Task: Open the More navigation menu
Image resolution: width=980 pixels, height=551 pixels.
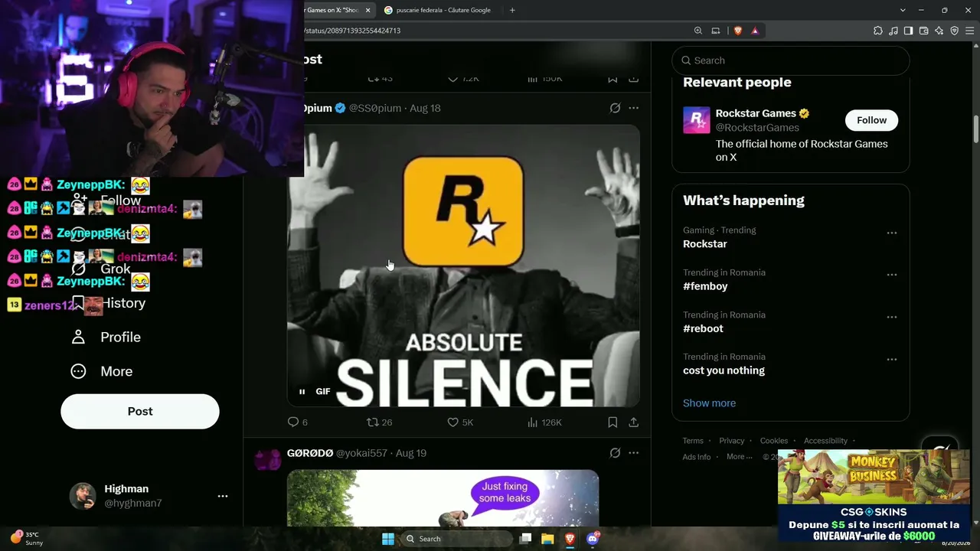Action: (102, 371)
